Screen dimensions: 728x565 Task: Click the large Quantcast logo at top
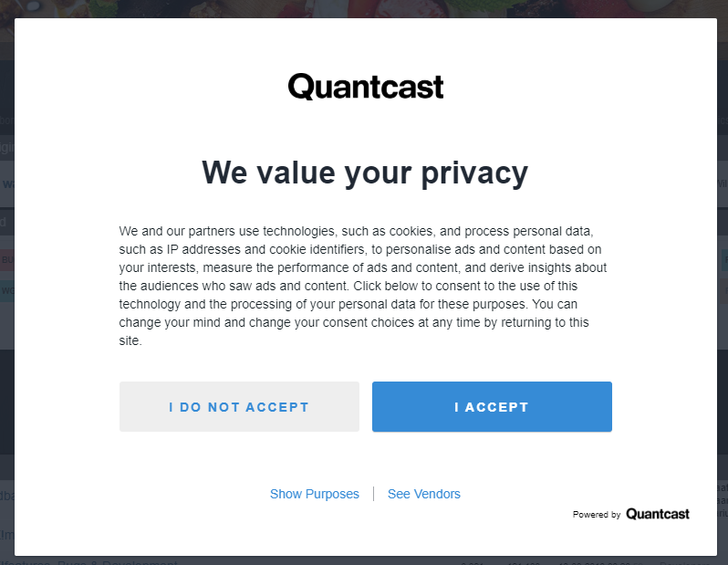click(x=366, y=87)
